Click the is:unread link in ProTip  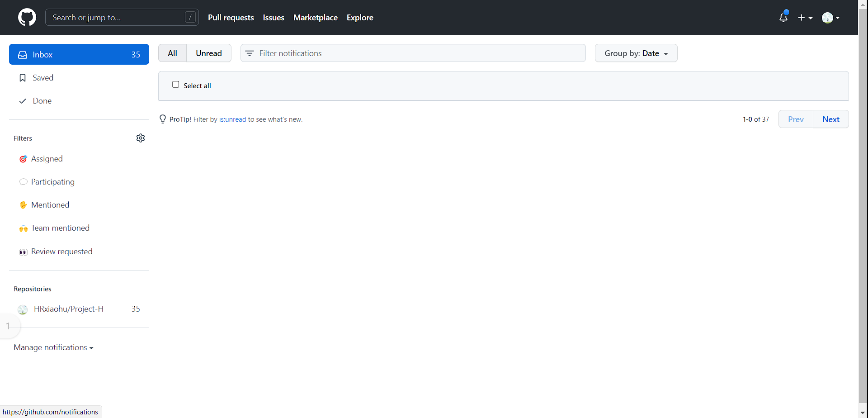(232, 119)
